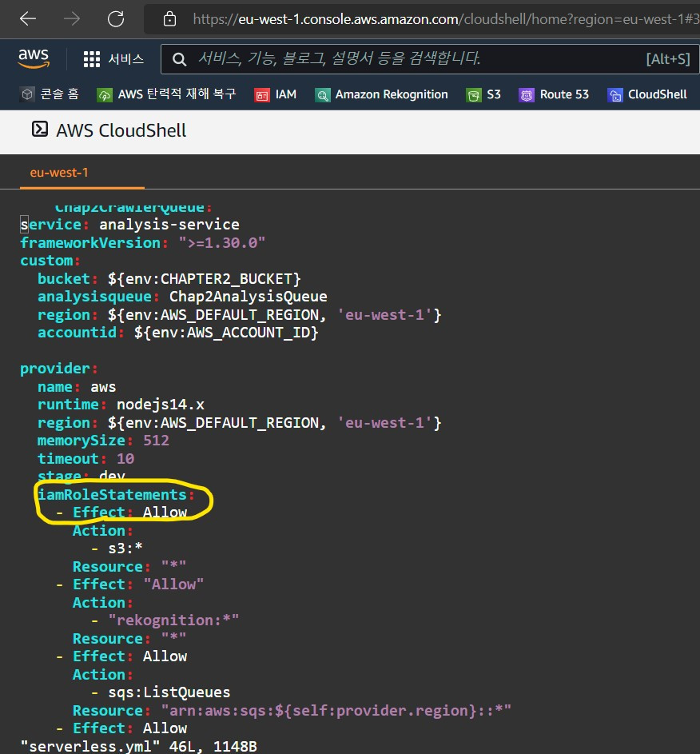Image resolution: width=700 pixels, height=754 pixels.
Task: Click the IAM service icon
Action: click(262, 95)
